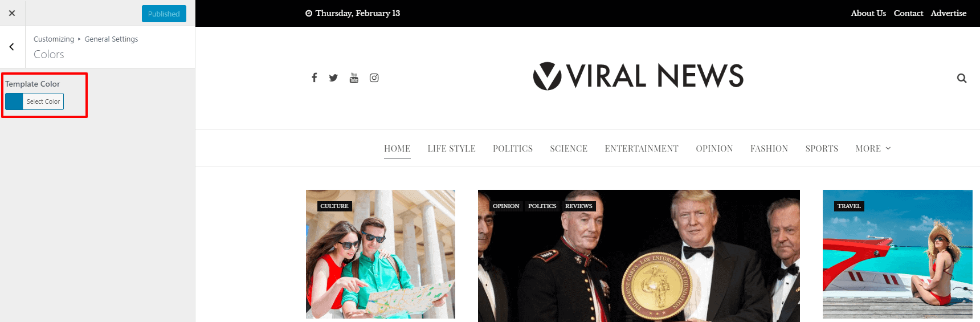The height and width of the screenshot is (322, 980).
Task: Click the blue Template Color swatch
Action: click(x=14, y=101)
